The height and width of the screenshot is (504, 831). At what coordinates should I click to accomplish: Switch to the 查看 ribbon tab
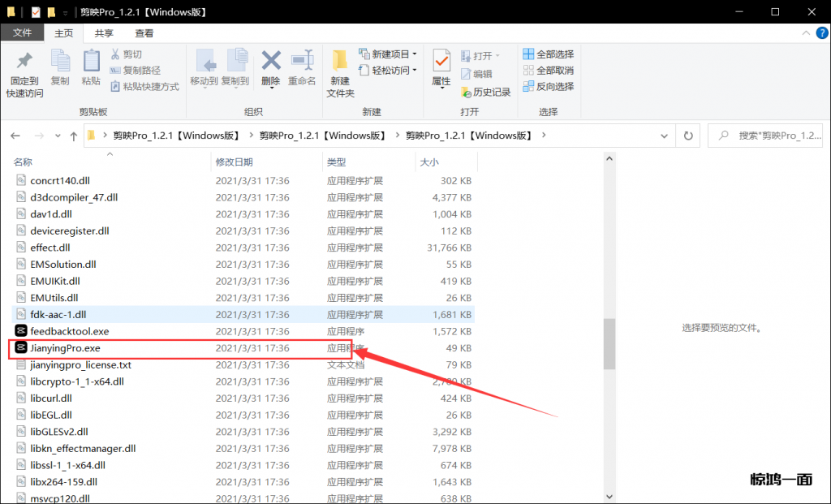(x=144, y=33)
